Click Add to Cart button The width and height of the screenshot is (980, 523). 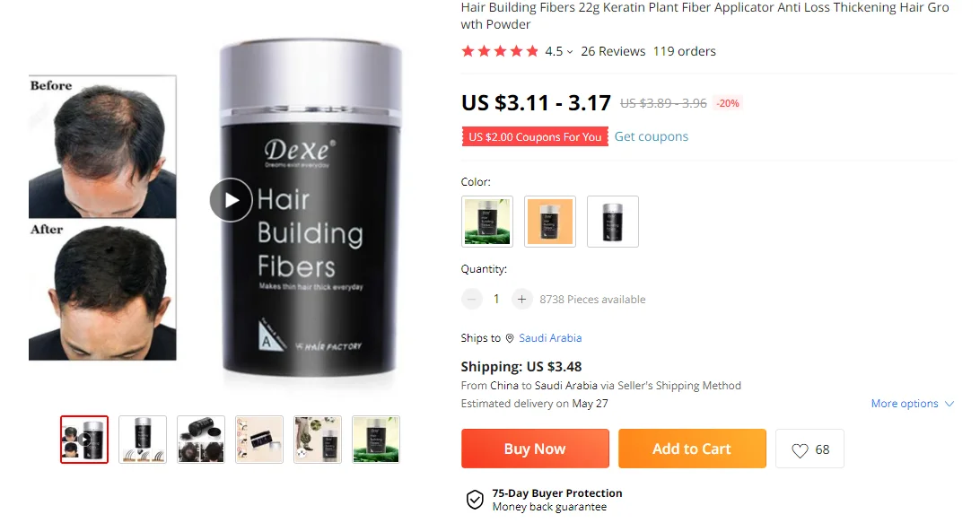692,449
